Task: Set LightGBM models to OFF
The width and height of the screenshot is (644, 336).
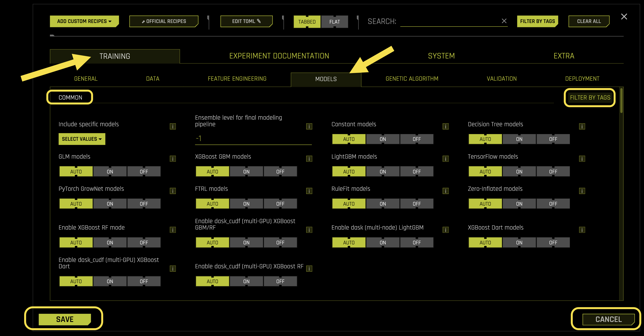Action: pyautogui.click(x=416, y=172)
